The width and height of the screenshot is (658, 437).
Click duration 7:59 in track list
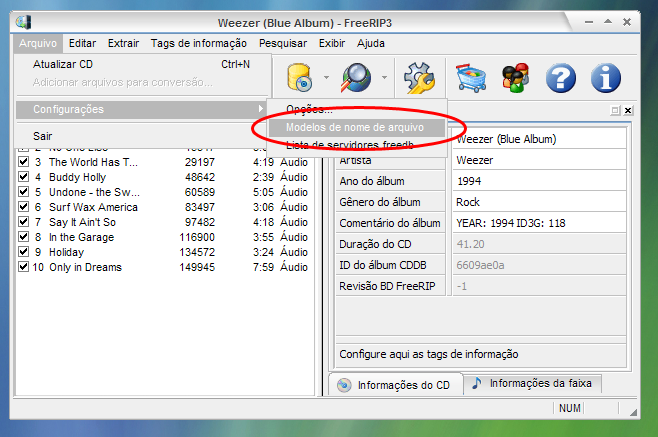point(263,267)
